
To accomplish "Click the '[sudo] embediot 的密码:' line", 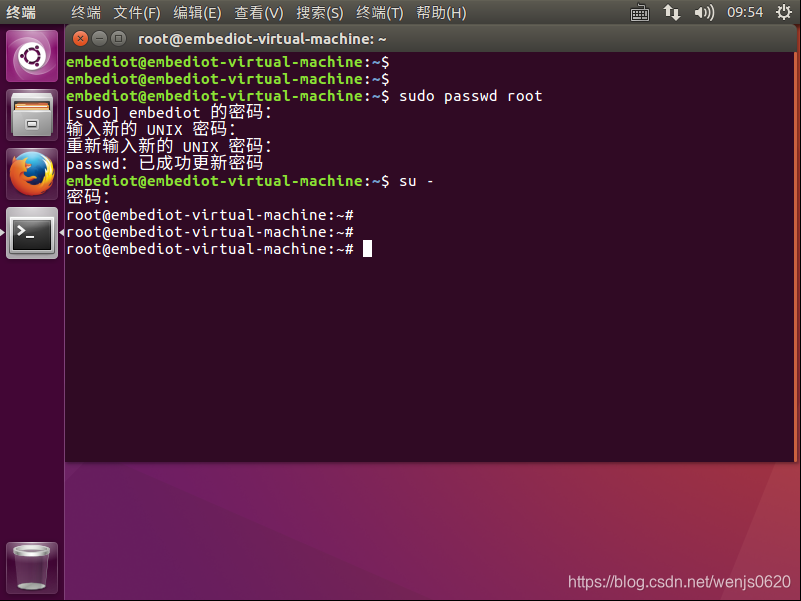I will 169,112.
